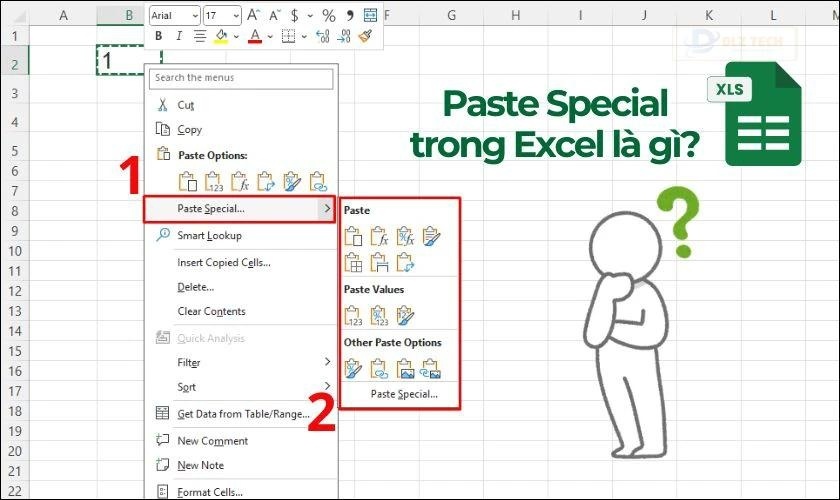Toggle Bold formatting in mini toolbar
840x500 pixels.
pos(158,36)
